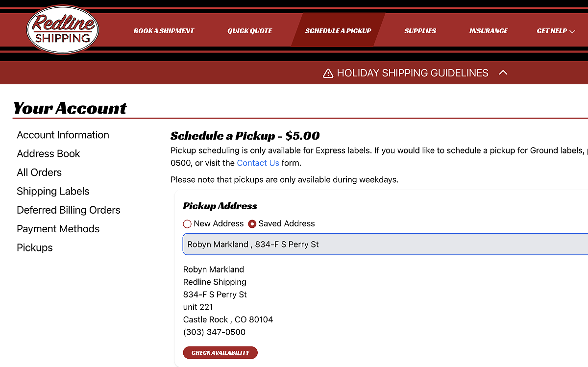
Task: Open the Address Book sidebar link
Action: click(x=49, y=154)
